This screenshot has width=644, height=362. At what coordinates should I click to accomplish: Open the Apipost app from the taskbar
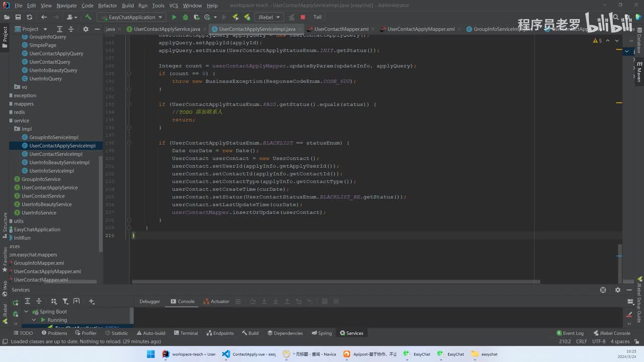[370, 354]
